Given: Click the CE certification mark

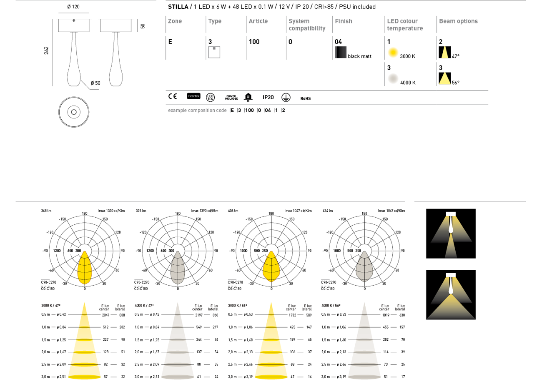Looking at the screenshot, I should click(x=172, y=96).
